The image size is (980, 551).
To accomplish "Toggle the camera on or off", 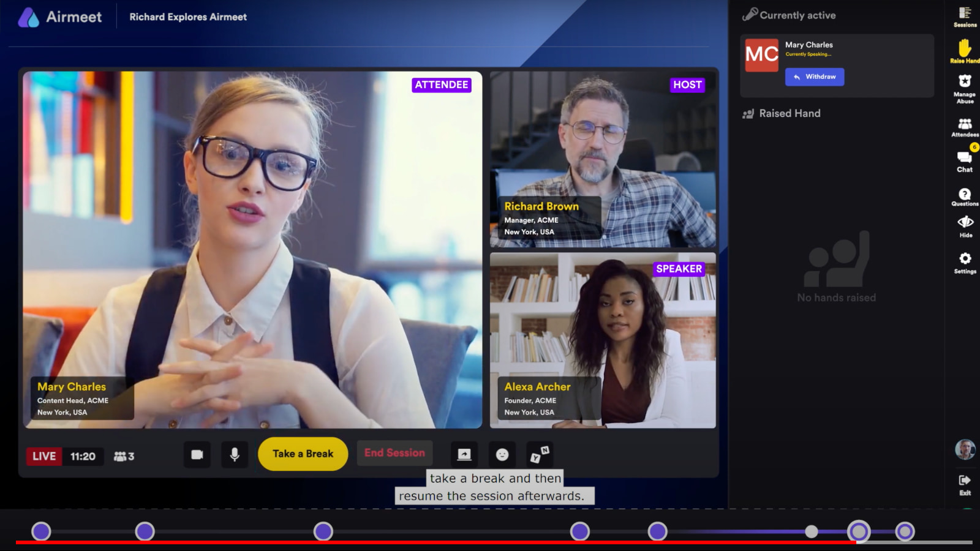I will pyautogui.click(x=197, y=455).
